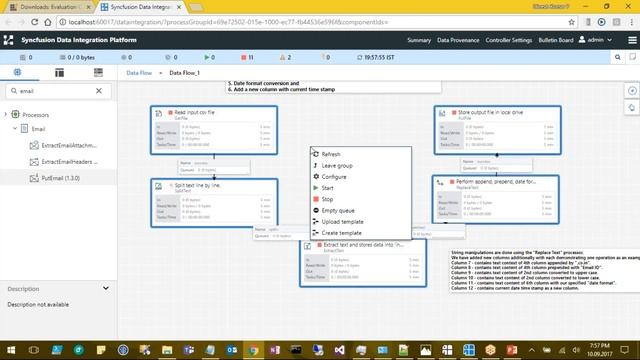Viewport: 640px width, 360px height.
Task: Open Outlook from the taskbar
Action: pos(232,350)
